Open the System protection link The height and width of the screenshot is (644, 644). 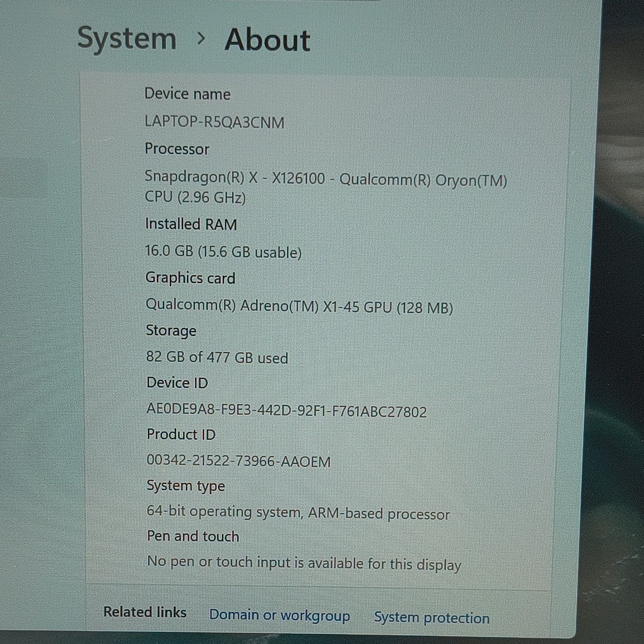tap(432, 617)
